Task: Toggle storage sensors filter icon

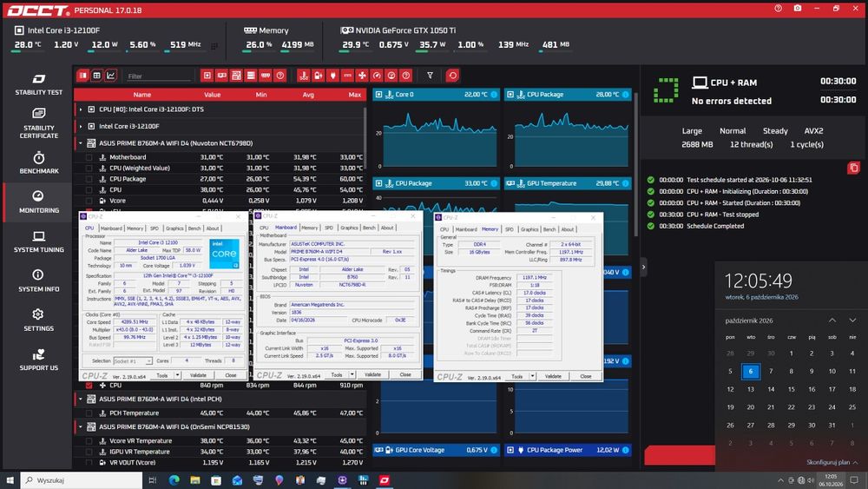Action: point(251,76)
